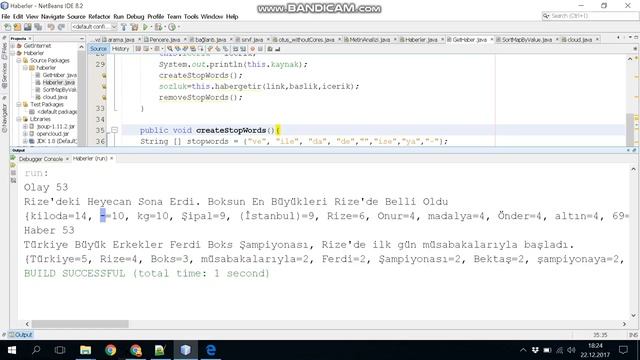Open the Action Center notification icon
The image size is (640, 360).
click(x=623, y=350)
